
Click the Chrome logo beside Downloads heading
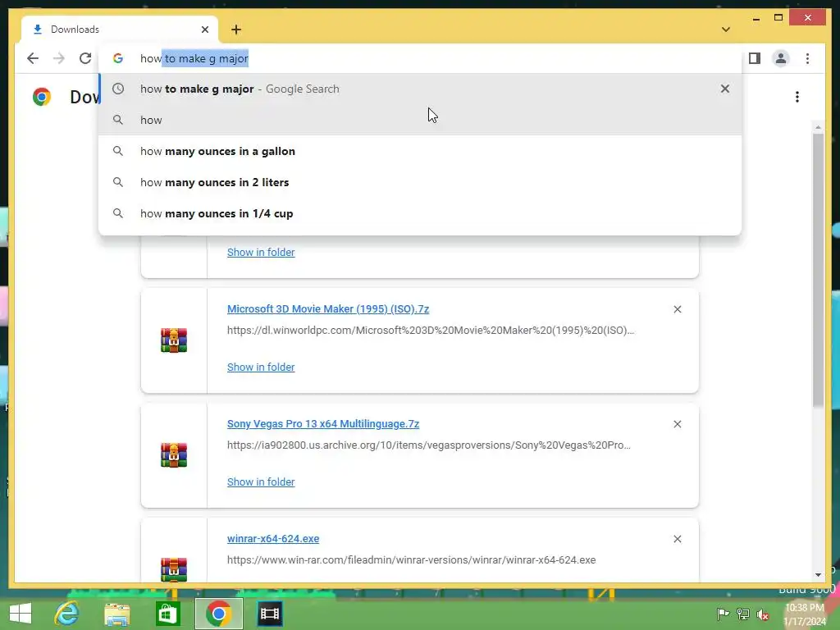tap(42, 97)
